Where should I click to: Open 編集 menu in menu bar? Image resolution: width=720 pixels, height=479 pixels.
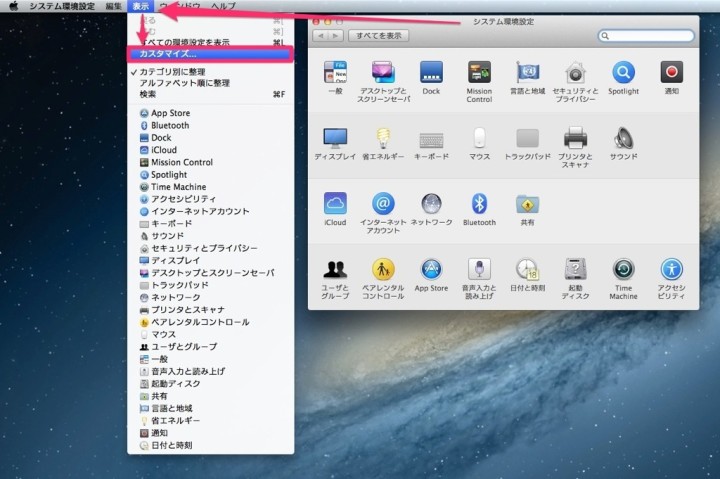(x=113, y=6)
